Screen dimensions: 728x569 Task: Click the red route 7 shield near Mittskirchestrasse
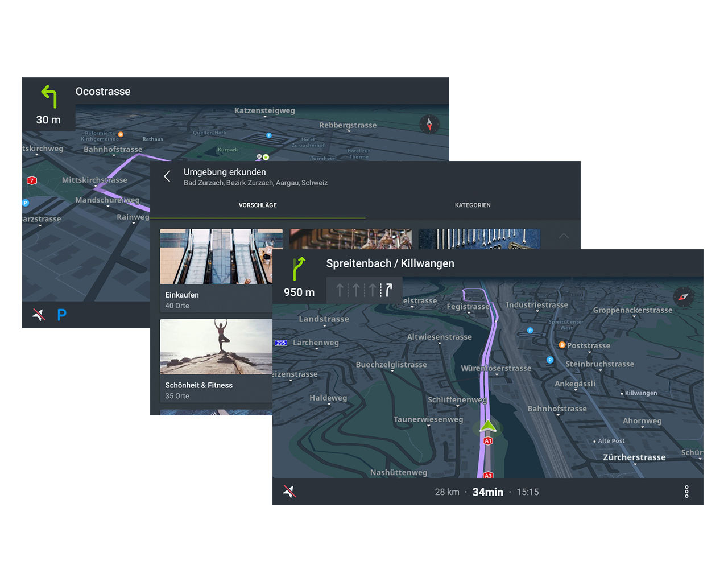coord(31,180)
